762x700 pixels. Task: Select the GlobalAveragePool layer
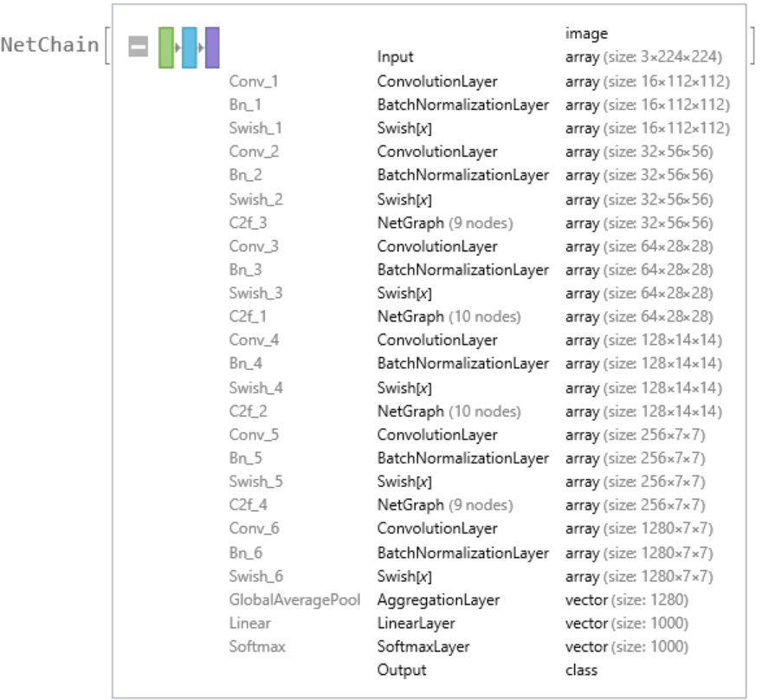294,600
